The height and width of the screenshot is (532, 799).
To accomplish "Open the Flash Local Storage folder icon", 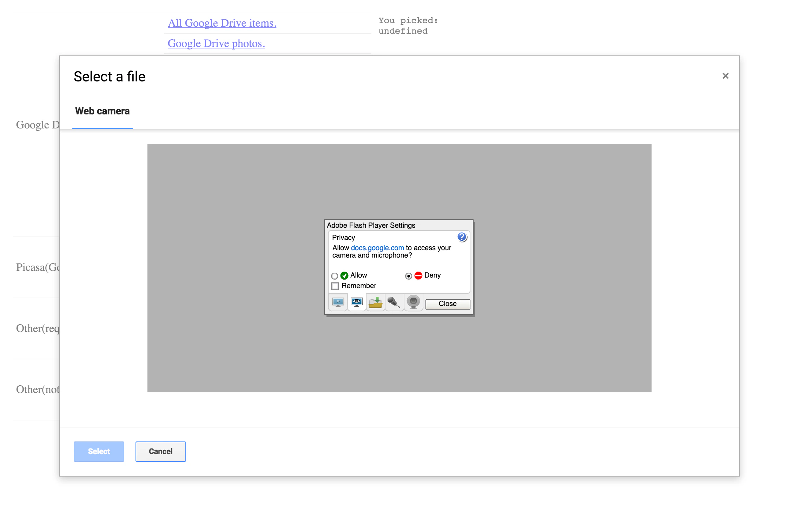I will pos(376,302).
